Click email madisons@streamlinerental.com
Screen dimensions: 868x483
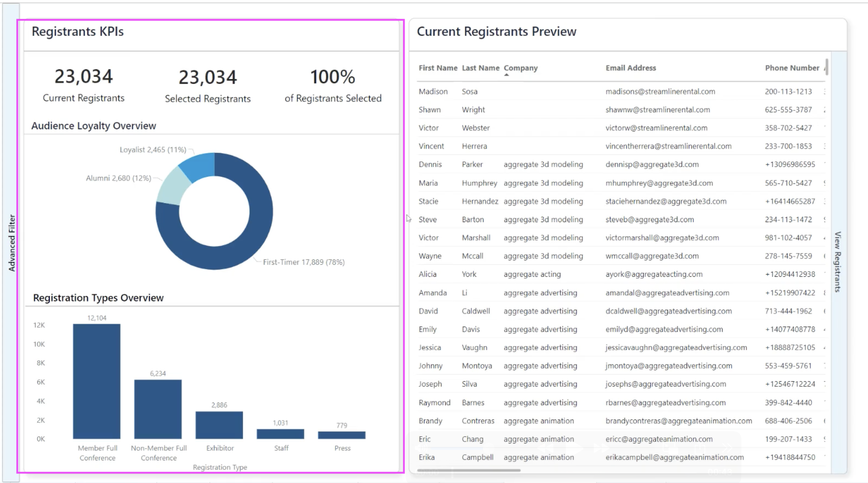tap(660, 91)
